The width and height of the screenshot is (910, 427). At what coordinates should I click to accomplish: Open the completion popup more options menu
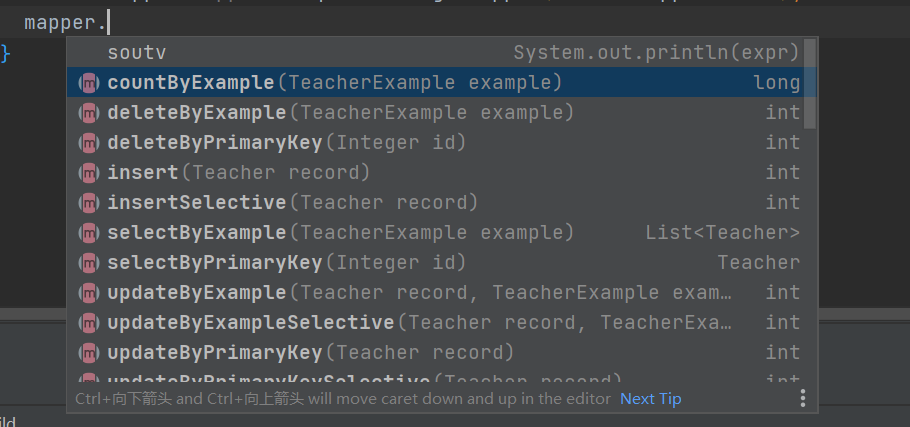click(802, 399)
